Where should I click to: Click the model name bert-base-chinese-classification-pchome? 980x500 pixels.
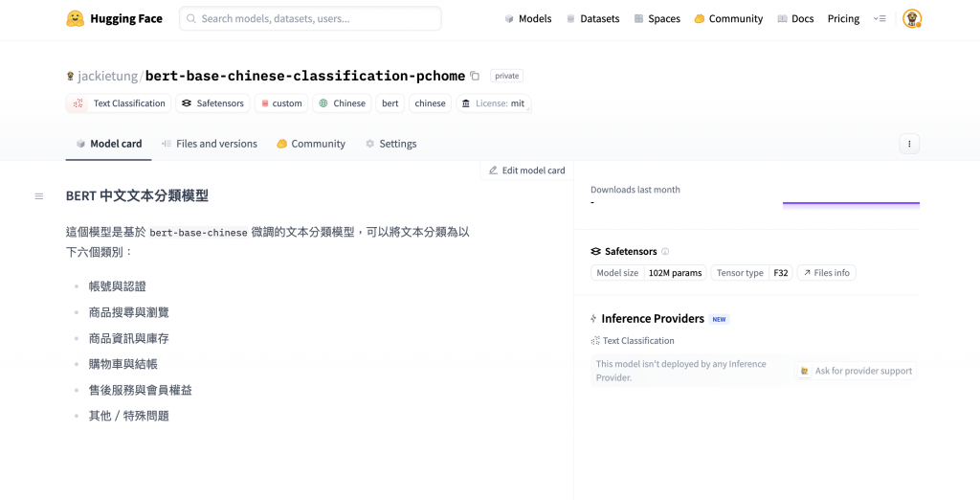pyautogui.click(x=305, y=76)
